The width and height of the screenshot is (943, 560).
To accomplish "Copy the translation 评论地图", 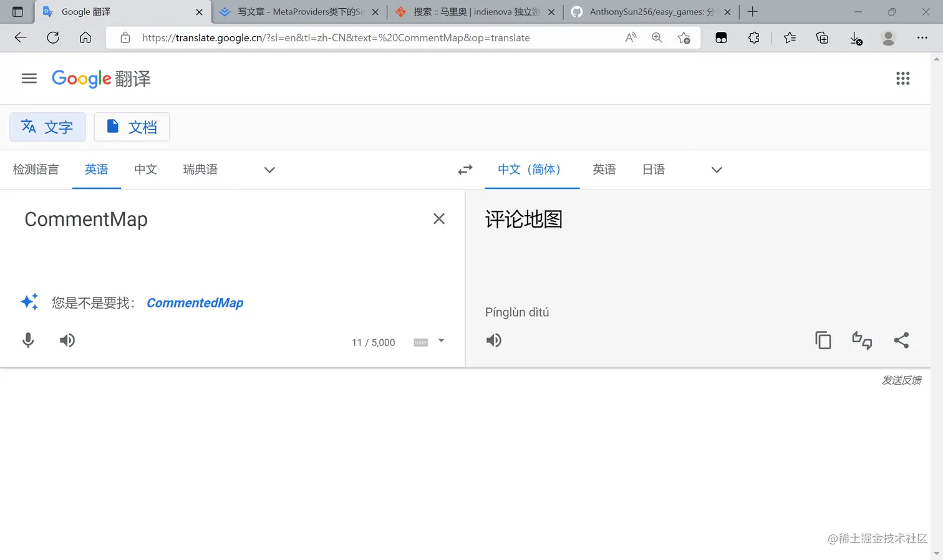I will click(x=823, y=340).
